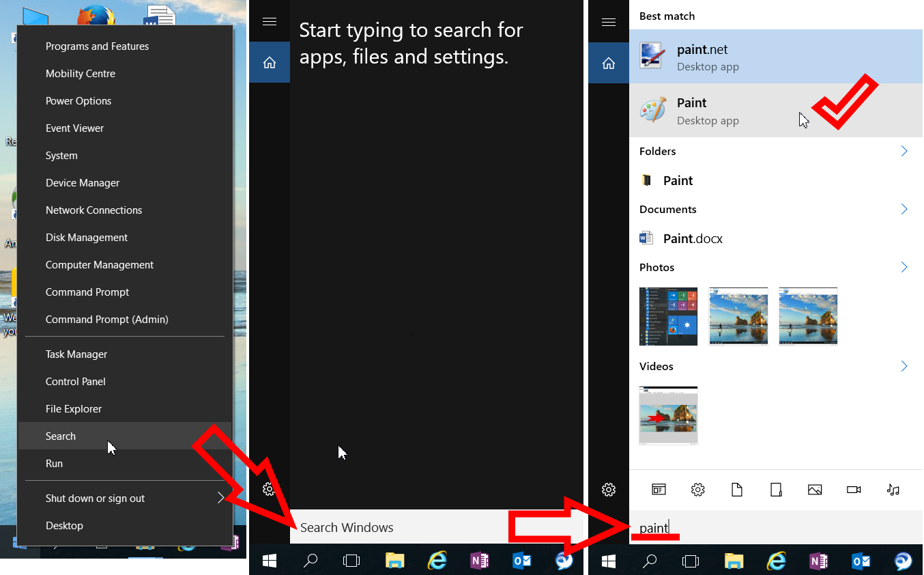Viewport: 924px width, 575px height.
Task: Select the Apps filter icon in search
Action: (659, 490)
